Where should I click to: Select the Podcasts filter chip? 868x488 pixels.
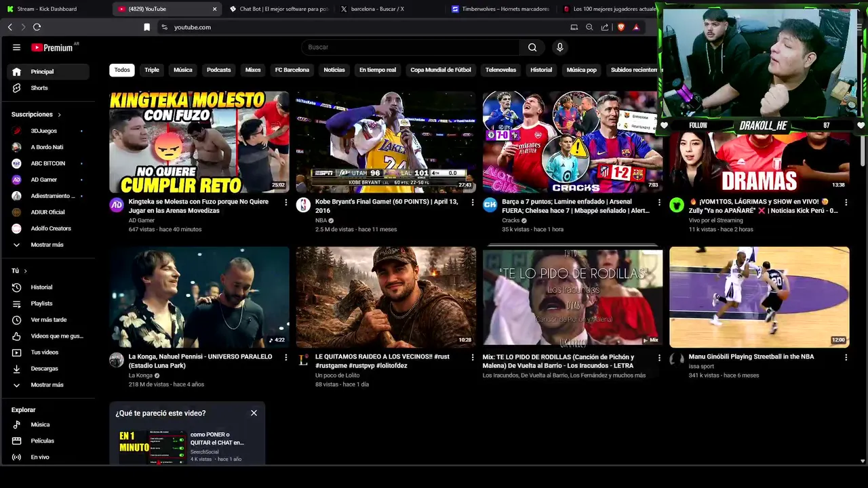pos(219,70)
